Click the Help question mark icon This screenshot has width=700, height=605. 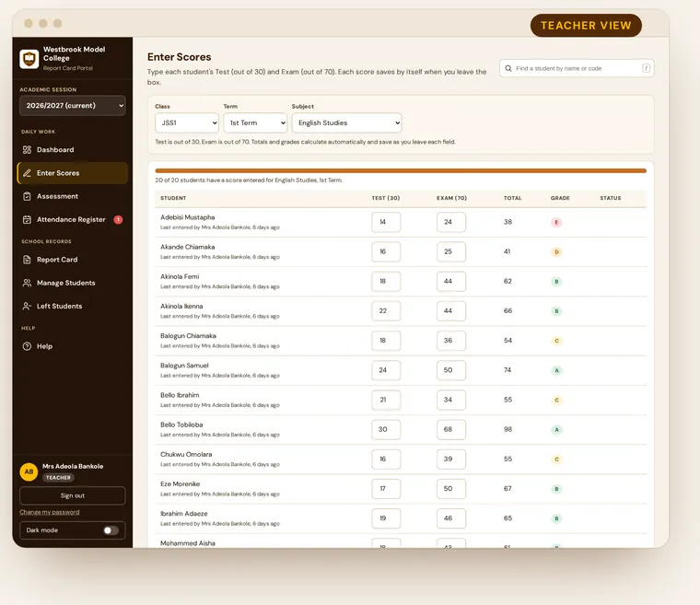click(x=27, y=346)
